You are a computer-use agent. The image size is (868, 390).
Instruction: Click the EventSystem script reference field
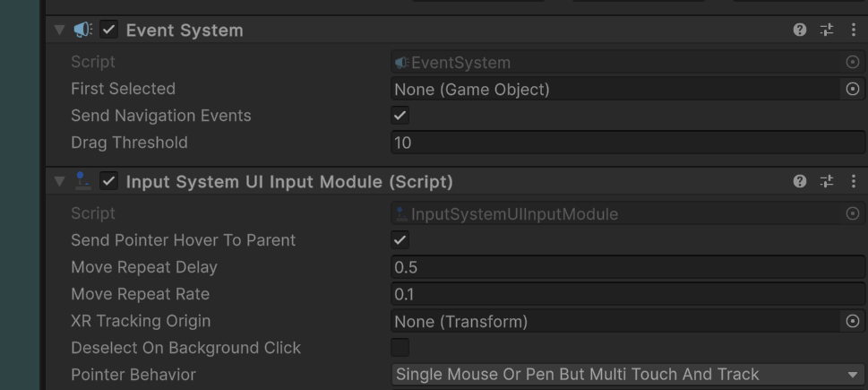click(618, 63)
